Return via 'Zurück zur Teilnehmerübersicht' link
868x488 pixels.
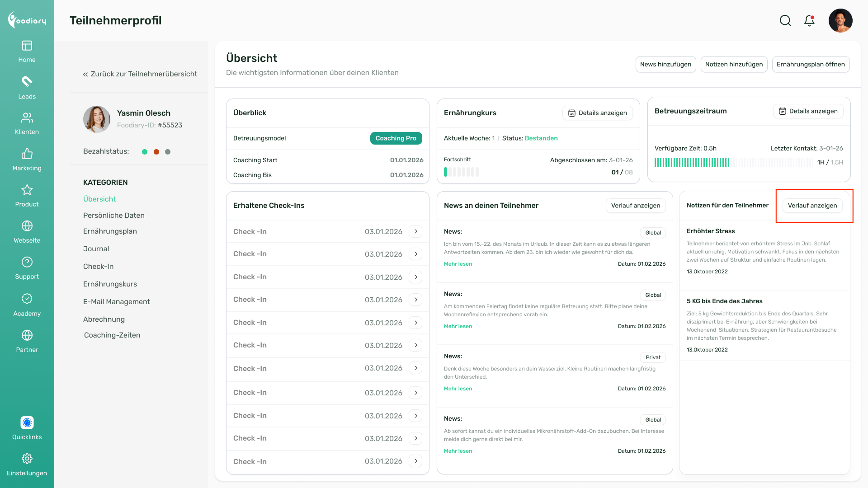(140, 74)
